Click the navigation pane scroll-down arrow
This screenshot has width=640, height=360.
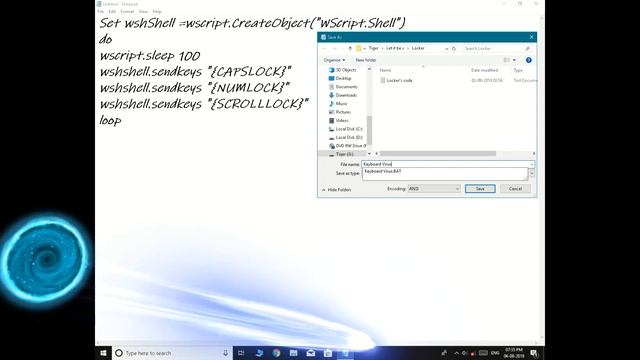tap(369, 153)
